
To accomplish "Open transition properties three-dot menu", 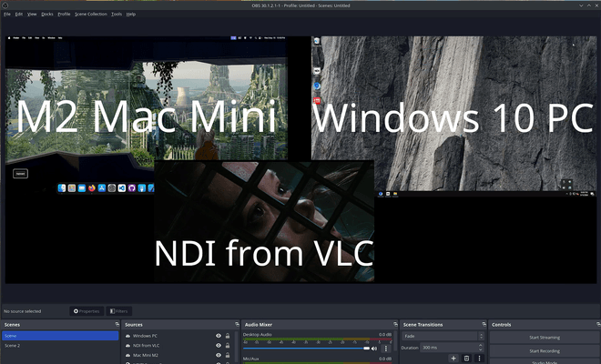I will [479, 359].
